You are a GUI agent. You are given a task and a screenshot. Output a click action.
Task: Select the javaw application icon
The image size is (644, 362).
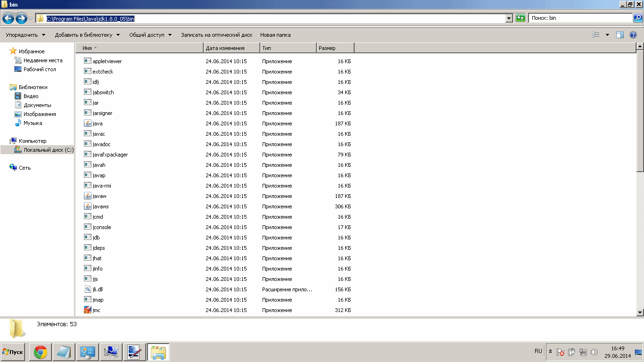click(88, 196)
